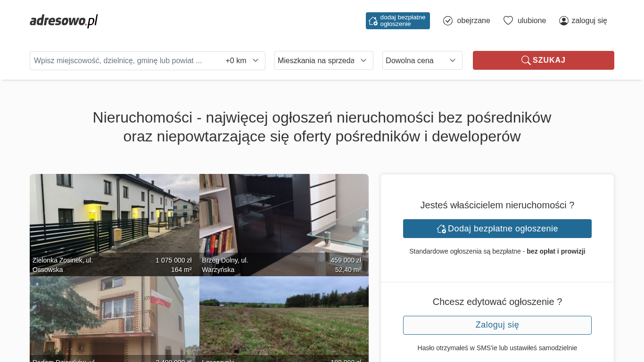Click the heart icon beside ulubione

point(508,21)
